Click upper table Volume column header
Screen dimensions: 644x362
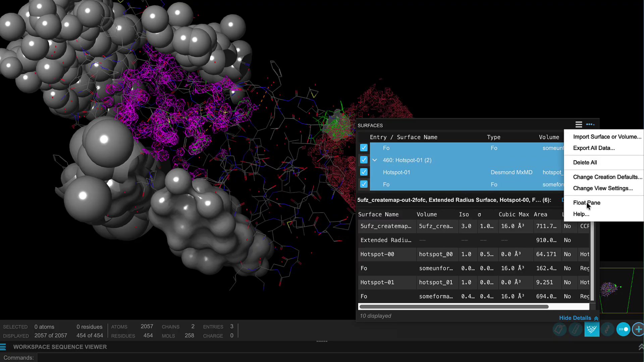tap(549, 137)
